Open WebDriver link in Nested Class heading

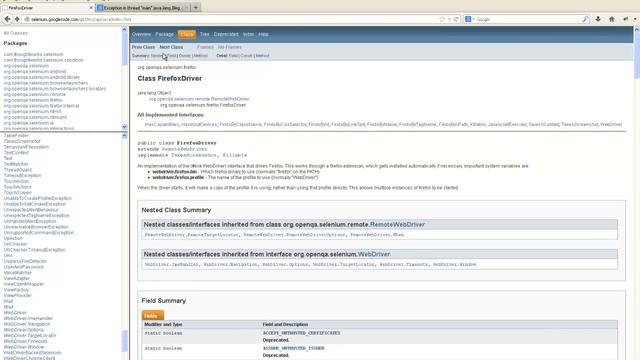point(373,254)
